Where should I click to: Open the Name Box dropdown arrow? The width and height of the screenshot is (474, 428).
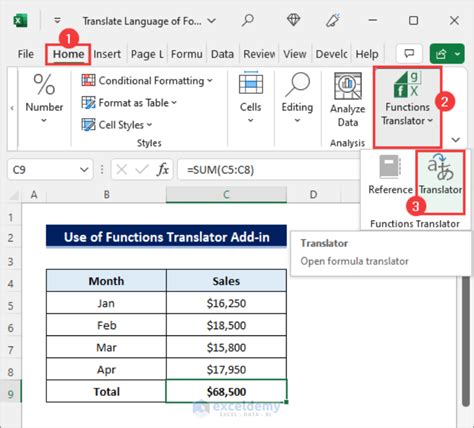coord(84,170)
